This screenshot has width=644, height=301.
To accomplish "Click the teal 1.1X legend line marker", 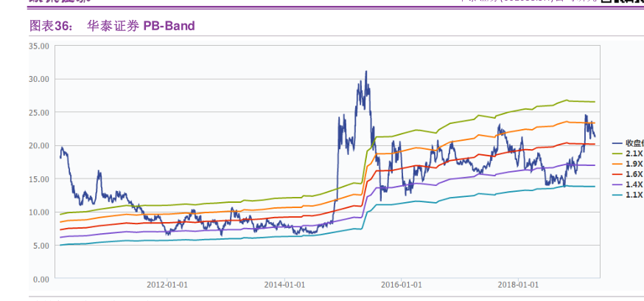I will (617, 195).
